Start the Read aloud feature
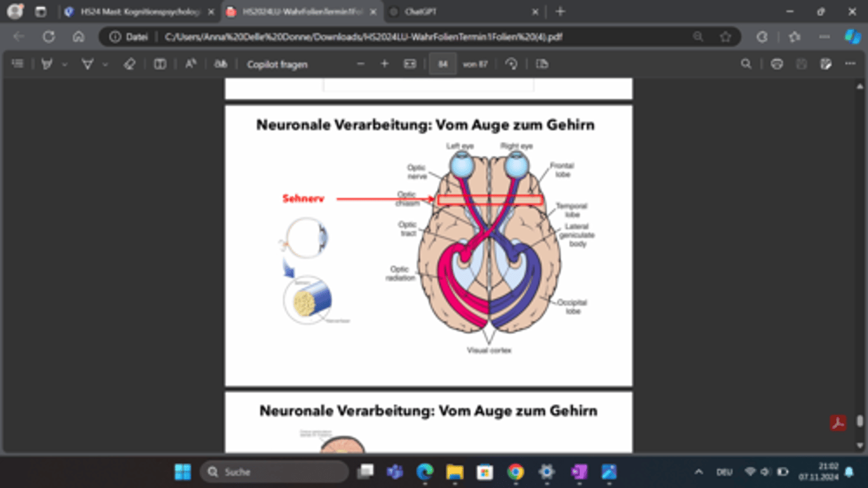868x488 pixels. click(190, 64)
